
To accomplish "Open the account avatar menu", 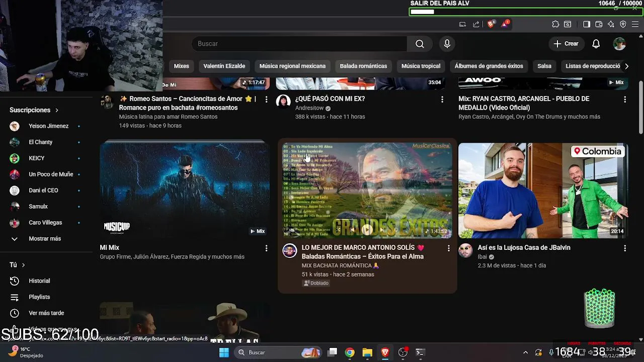I will click(x=619, y=44).
